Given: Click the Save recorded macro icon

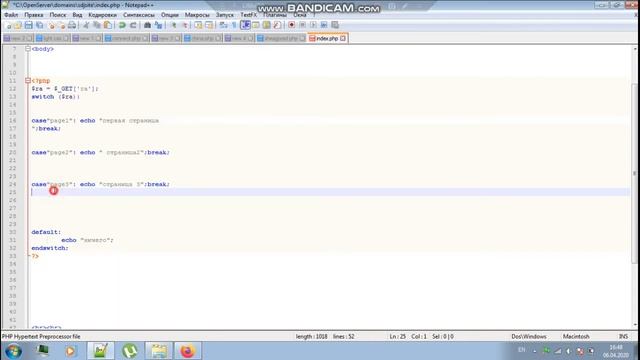Looking at the screenshot, I should click(335, 25).
